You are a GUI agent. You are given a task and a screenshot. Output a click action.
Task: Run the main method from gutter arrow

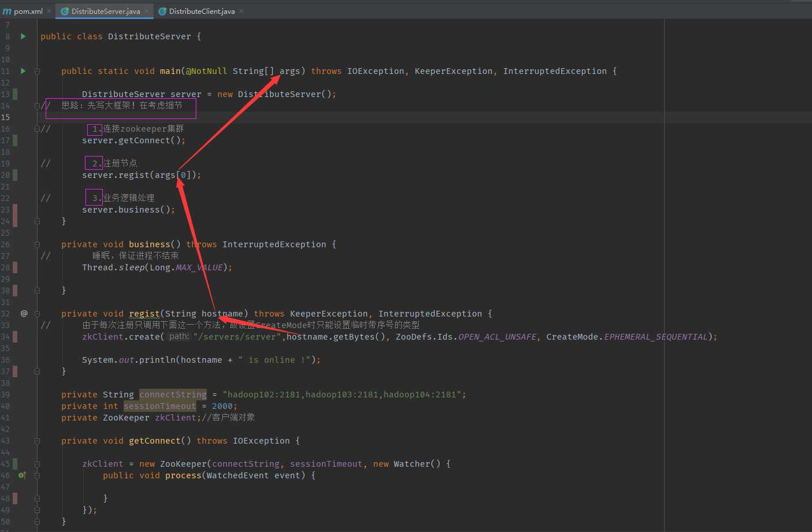coord(23,70)
